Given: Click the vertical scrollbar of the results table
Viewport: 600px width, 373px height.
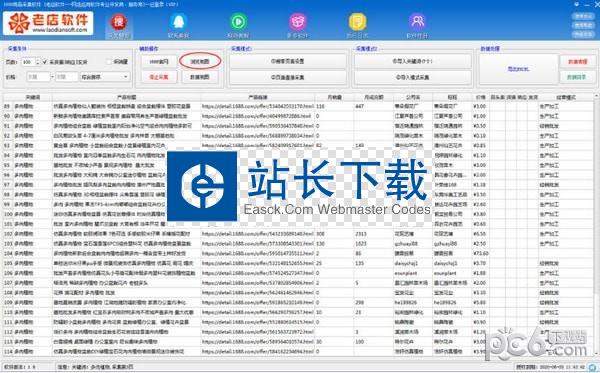Looking at the screenshot, I should 597,226.
